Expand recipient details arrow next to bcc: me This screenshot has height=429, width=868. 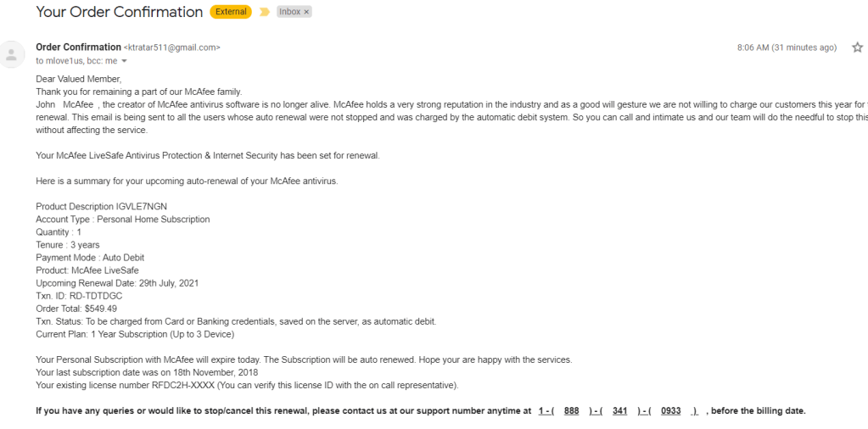(x=124, y=61)
